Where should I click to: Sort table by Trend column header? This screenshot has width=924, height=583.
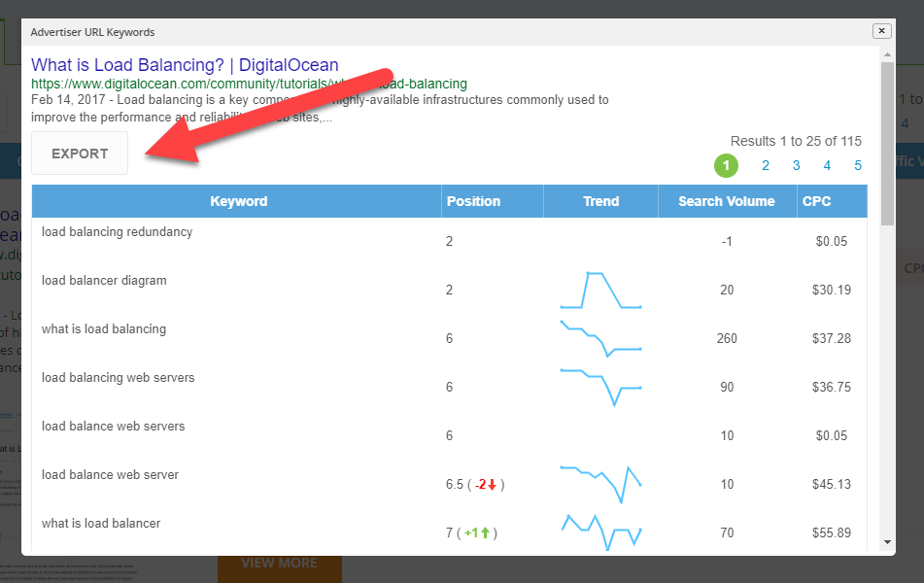coord(600,201)
